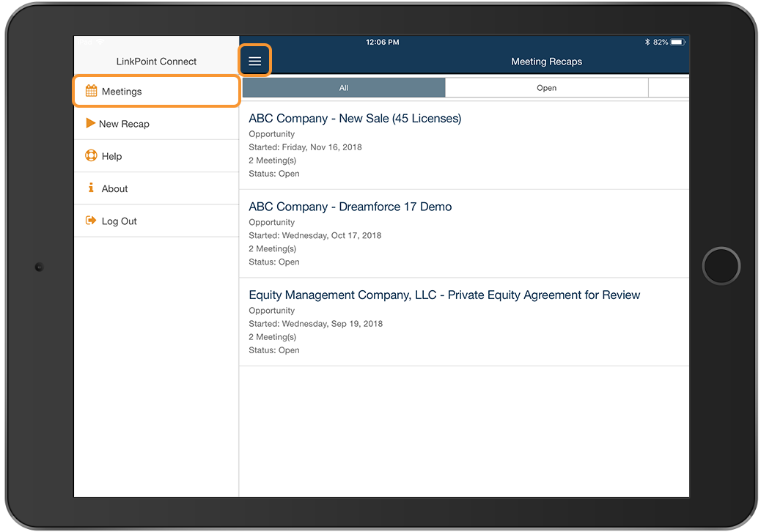This screenshot has width=761, height=532.
Task: Open the Meetings menu item
Action: pos(156,91)
